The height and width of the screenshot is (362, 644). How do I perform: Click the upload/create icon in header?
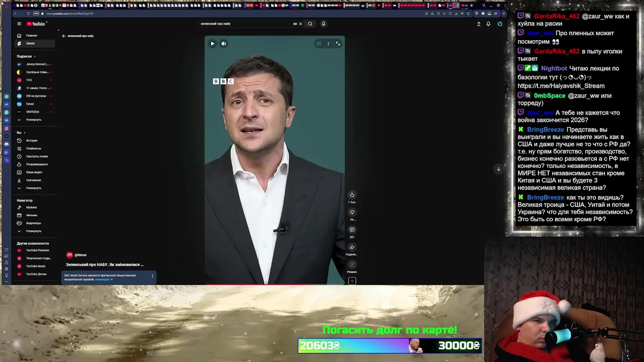point(478,24)
